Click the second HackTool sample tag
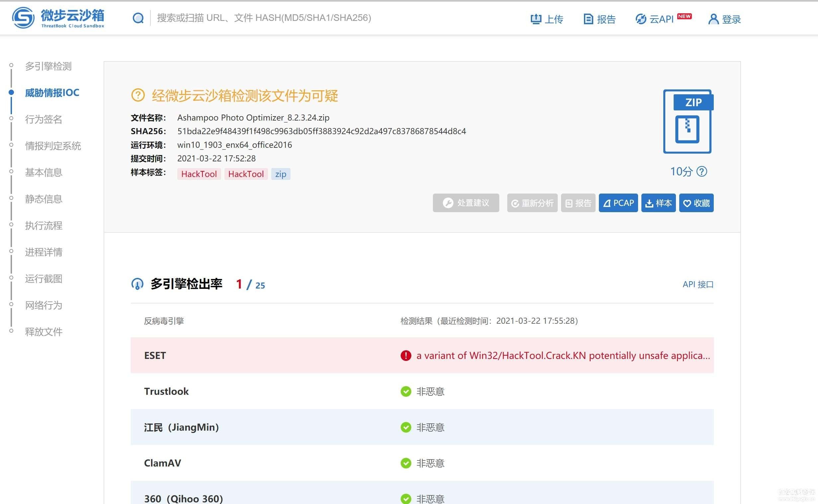818x504 pixels. (x=246, y=174)
